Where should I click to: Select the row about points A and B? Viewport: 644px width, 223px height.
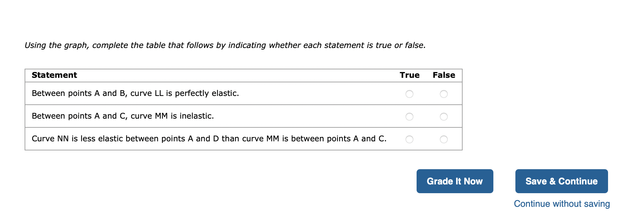pos(135,93)
